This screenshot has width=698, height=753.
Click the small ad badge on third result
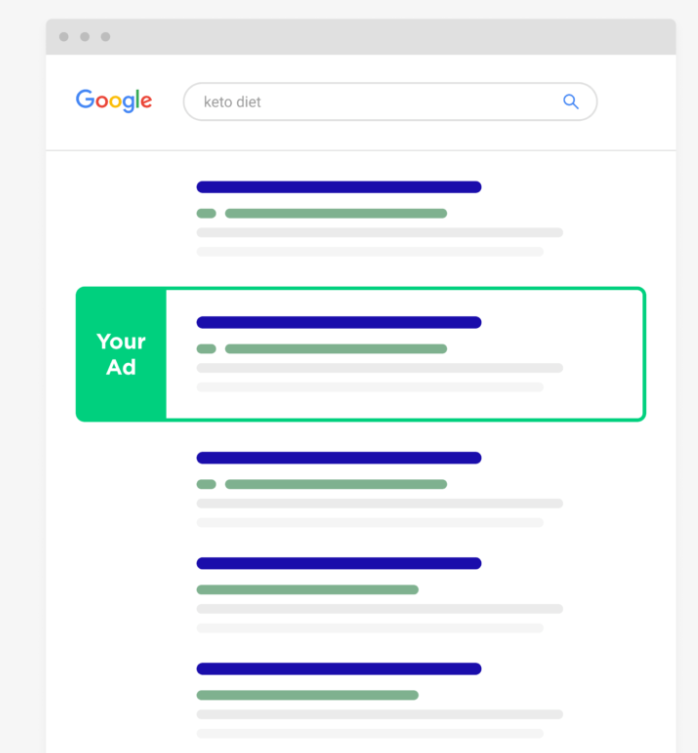click(x=207, y=484)
